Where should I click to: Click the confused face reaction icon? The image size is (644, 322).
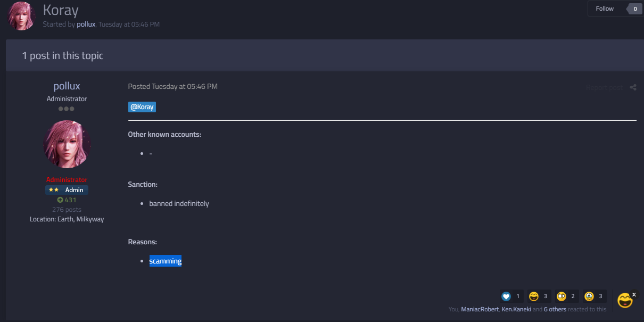click(x=562, y=296)
